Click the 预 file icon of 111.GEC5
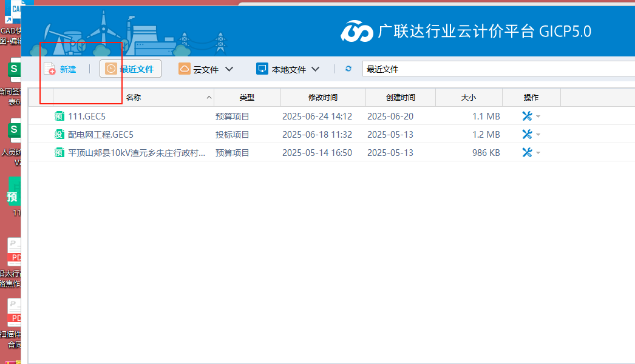This screenshot has width=635, height=364. pyautogui.click(x=59, y=116)
